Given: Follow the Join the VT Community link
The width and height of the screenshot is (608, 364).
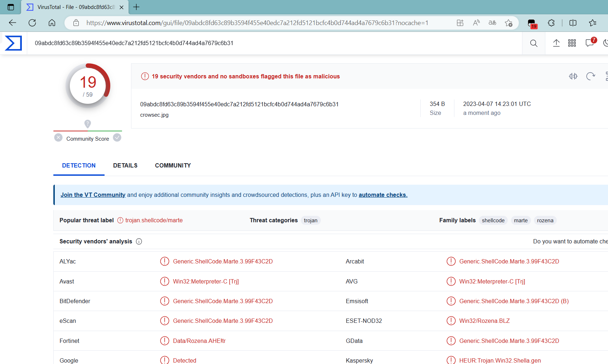Looking at the screenshot, I should 93,195.
